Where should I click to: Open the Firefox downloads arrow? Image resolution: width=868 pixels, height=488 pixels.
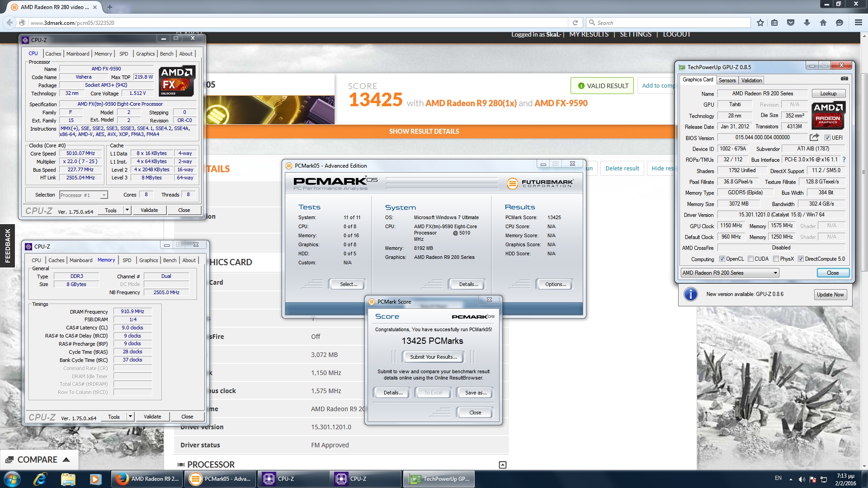(807, 23)
